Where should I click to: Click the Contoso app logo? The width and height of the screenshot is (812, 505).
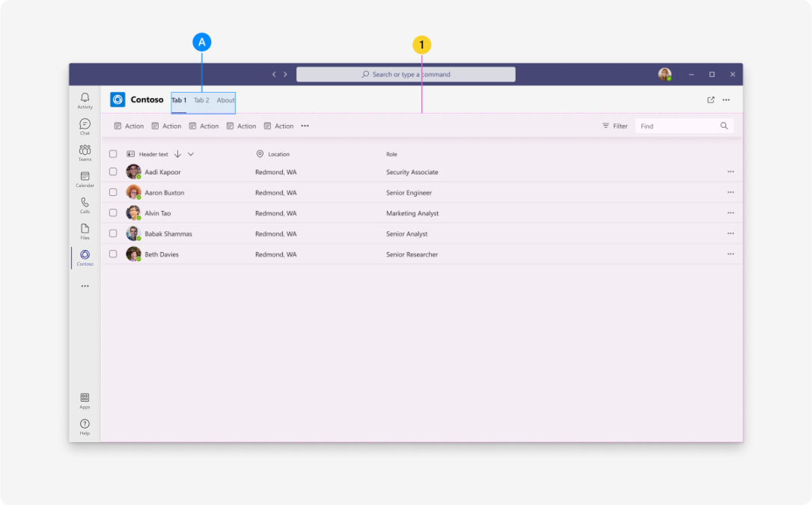(117, 100)
